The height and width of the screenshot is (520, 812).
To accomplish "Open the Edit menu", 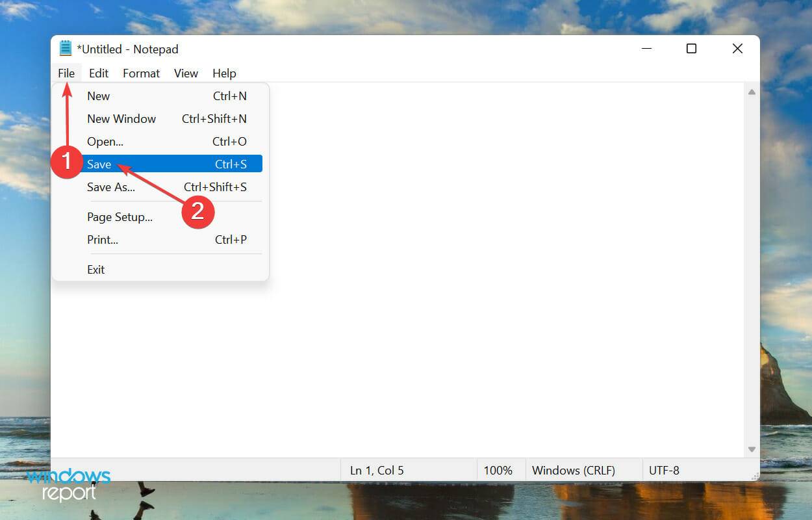I will [98, 73].
